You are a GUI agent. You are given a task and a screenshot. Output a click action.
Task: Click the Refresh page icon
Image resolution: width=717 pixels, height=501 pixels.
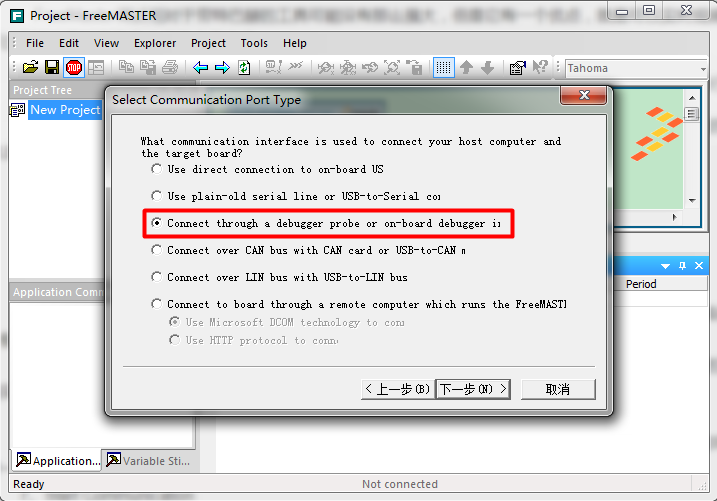(x=244, y=68)
